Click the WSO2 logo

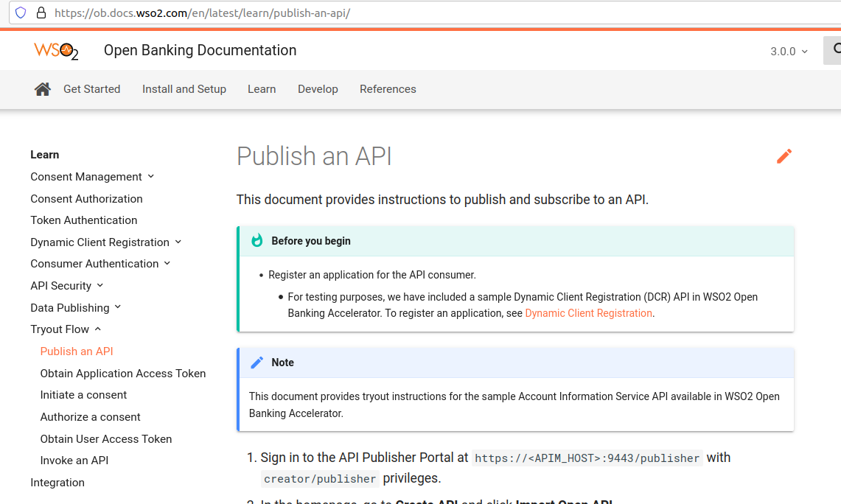coord(56,51)
